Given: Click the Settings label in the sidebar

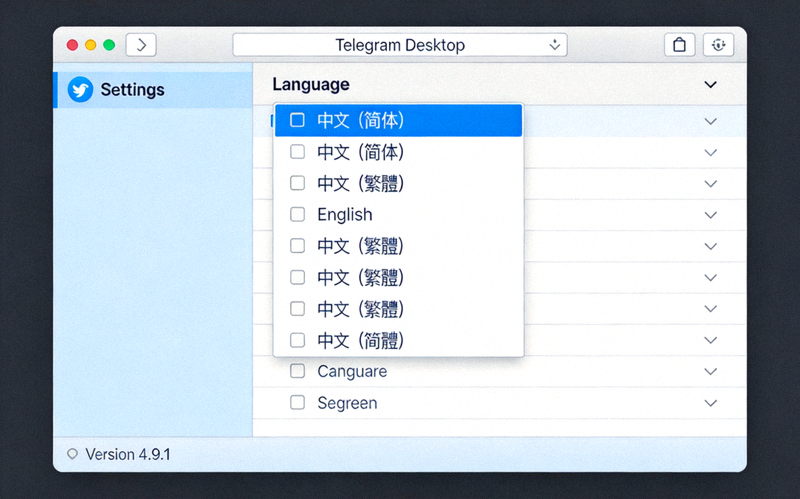Looking at the screenshot, I should [132, 90].
